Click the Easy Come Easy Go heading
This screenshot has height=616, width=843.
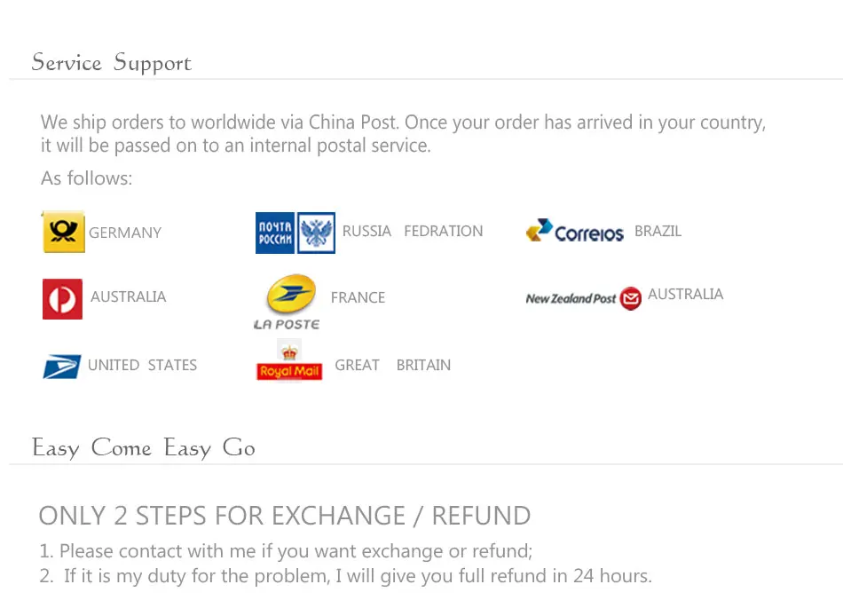tap(143, 448)
